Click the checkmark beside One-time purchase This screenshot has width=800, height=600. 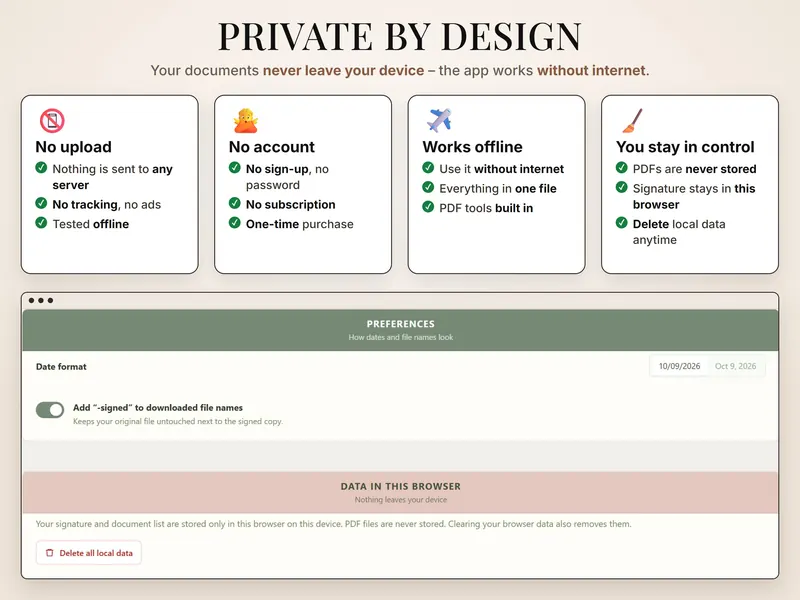pos(235,222)
